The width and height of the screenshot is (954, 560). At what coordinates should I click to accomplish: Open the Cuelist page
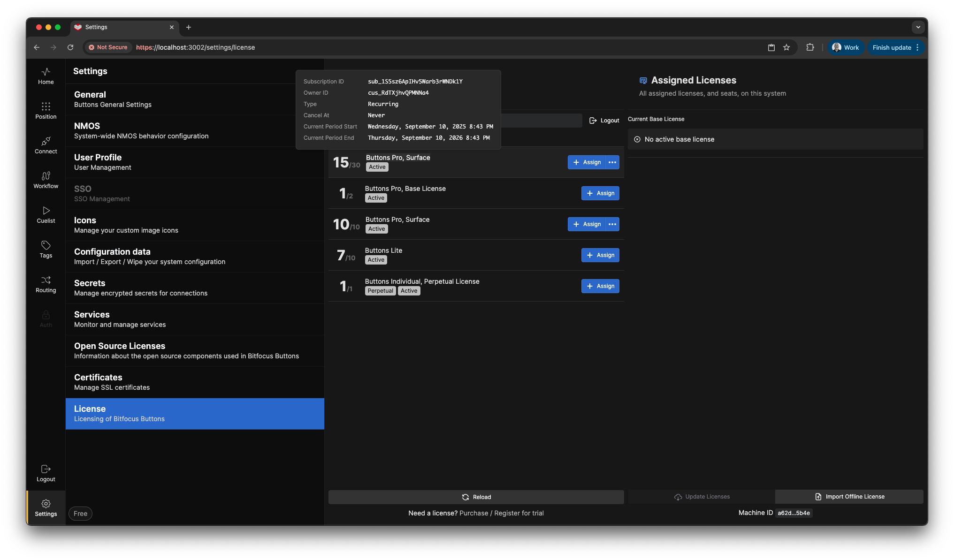46,215
